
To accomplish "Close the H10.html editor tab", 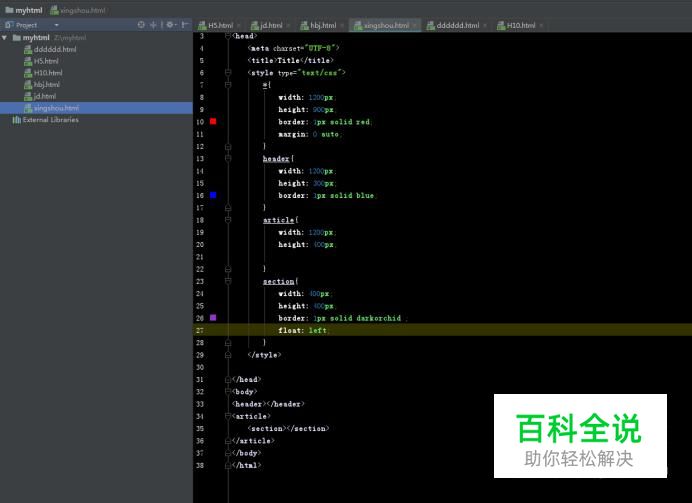I will [541, 26].
